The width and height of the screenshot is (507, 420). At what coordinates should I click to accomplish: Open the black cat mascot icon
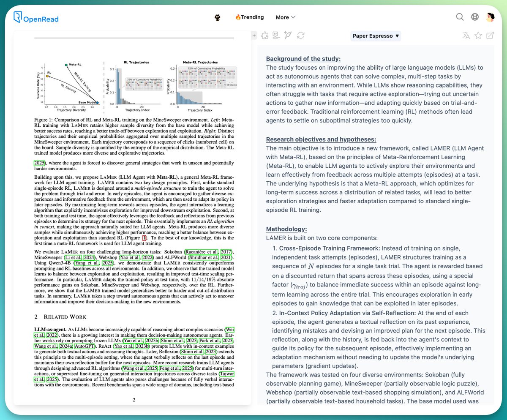click(x=217, y=17)
